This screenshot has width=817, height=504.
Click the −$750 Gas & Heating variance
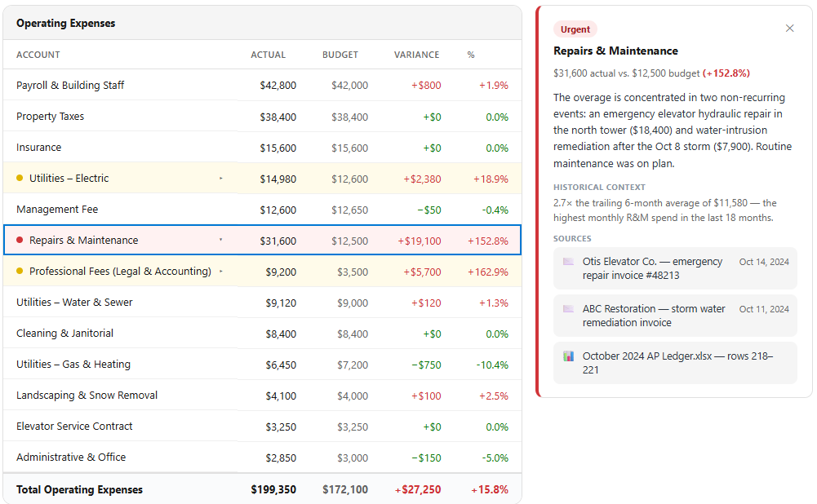pyautogui.click(x=426, y=365)
